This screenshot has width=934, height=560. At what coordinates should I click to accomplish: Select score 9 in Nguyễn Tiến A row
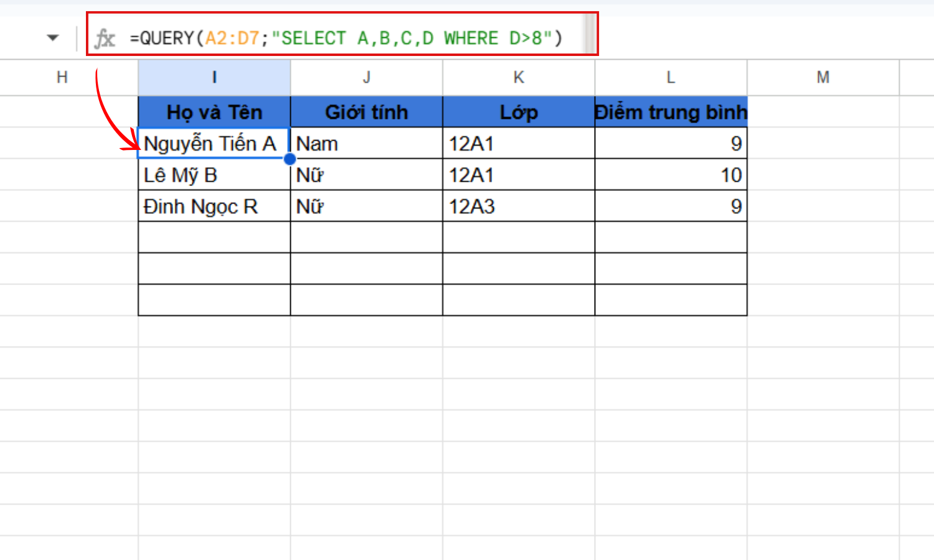(x=671, y=143)
